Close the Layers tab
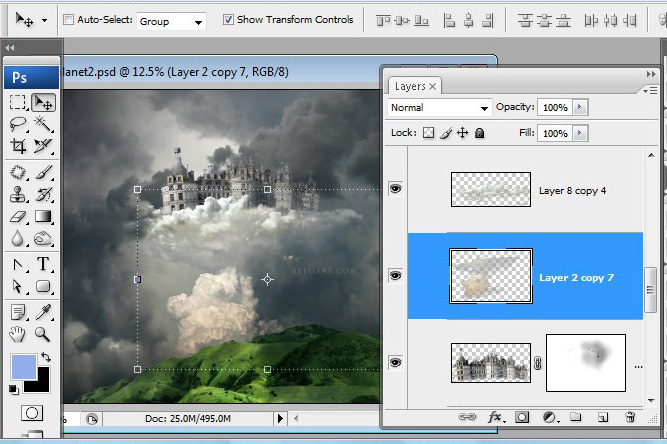Screen dimensions: 667x444 click(x=433, y=86)
